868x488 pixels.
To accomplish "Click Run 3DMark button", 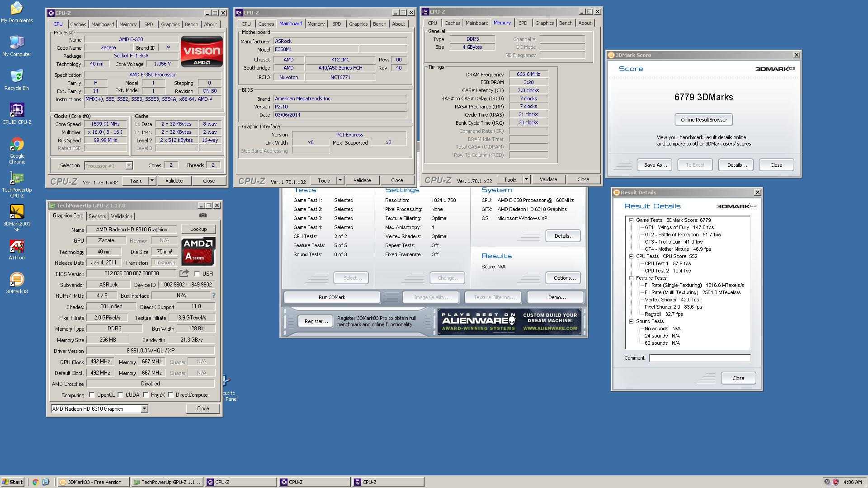I will [x=332, y=297].
